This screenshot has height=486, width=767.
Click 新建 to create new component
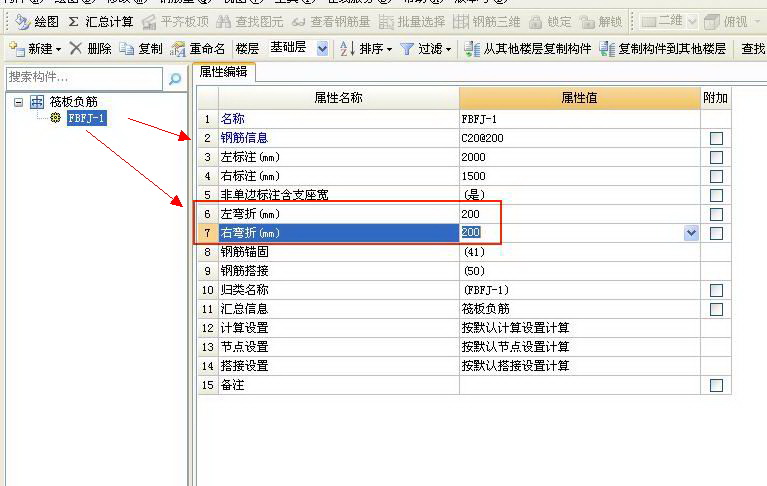tap(31, 49)
